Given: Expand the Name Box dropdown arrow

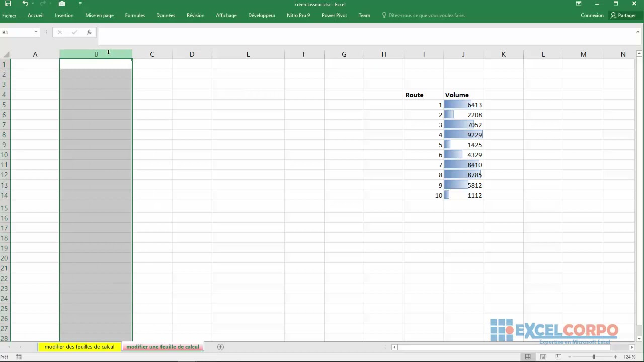Looking at the screenshot, I should coord(36,32).
